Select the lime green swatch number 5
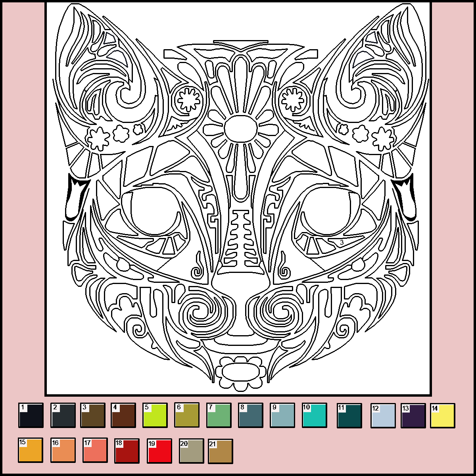This screenshot has height=476, width=476. coord(155,416)
